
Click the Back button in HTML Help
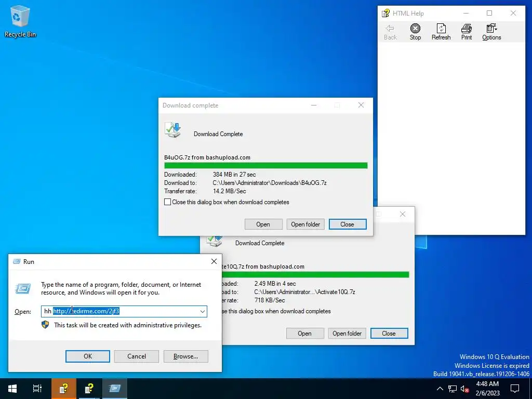click(390, 32)
